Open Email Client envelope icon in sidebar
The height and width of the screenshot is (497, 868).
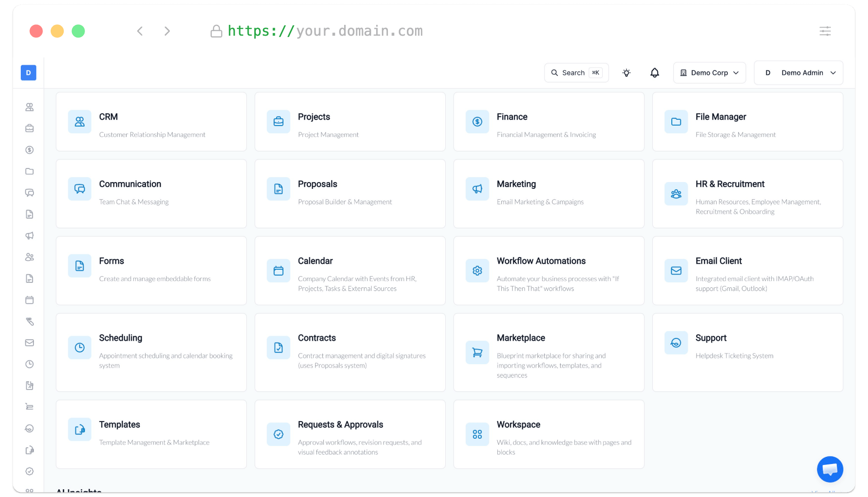tap(29, 343)
